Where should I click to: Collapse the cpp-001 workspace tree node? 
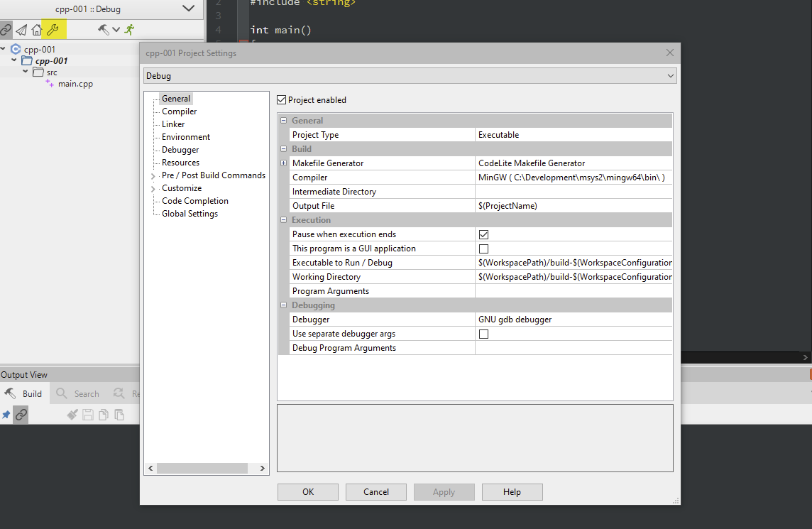[x=3, y=49]
